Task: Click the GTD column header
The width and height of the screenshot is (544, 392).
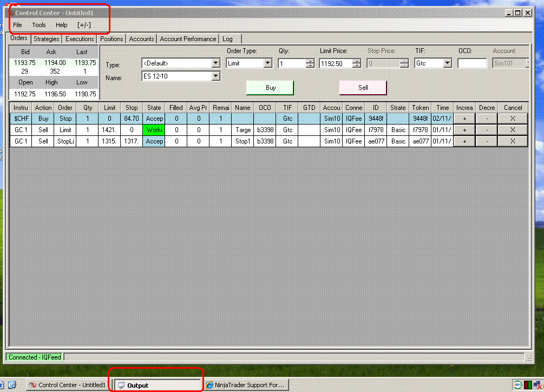Action: coord(309,108)
